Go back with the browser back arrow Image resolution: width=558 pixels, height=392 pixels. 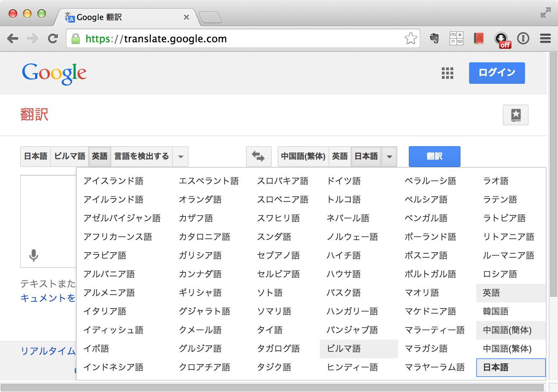pyautogui.click(x=13, y=38)
